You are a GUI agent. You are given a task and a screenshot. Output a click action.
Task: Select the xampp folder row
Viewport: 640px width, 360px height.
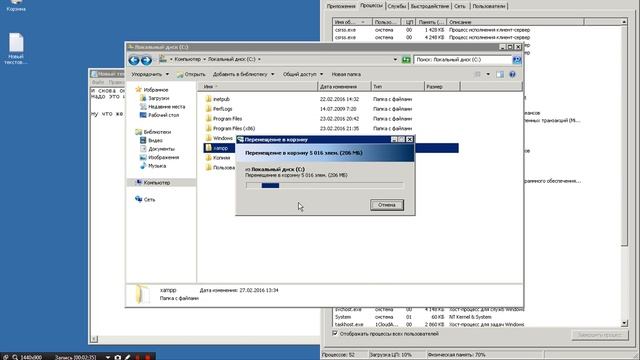coord(331,148)
